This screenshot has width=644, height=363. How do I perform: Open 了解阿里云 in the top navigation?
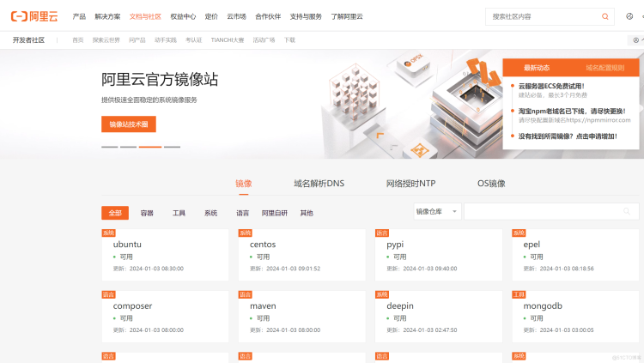tap(347, 16)
